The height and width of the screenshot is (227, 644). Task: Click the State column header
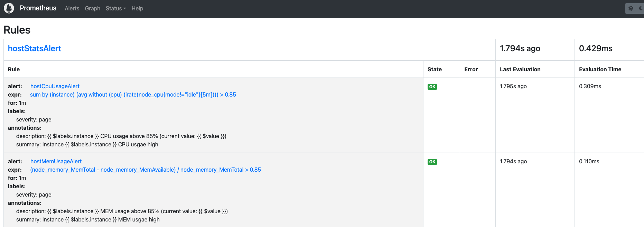[435, 69]
